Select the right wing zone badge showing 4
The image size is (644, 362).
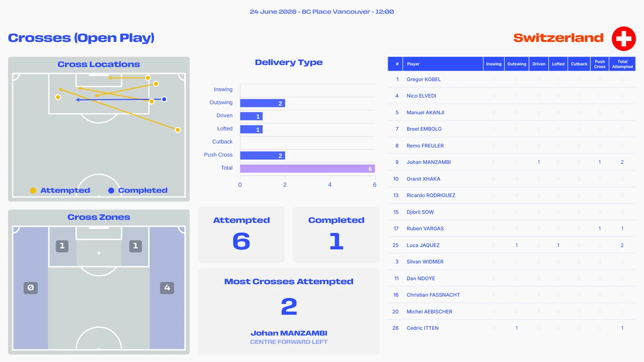point(167,288)
